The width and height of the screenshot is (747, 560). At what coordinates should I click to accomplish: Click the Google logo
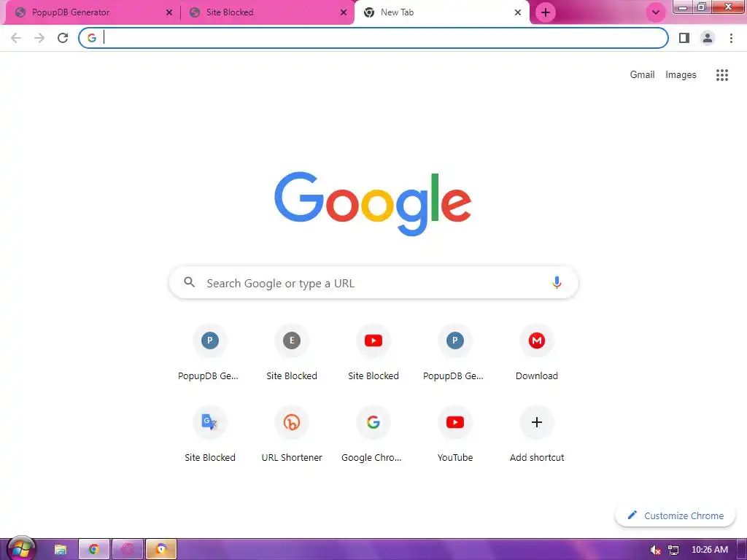pyautogui.click(x=373, y=204)
